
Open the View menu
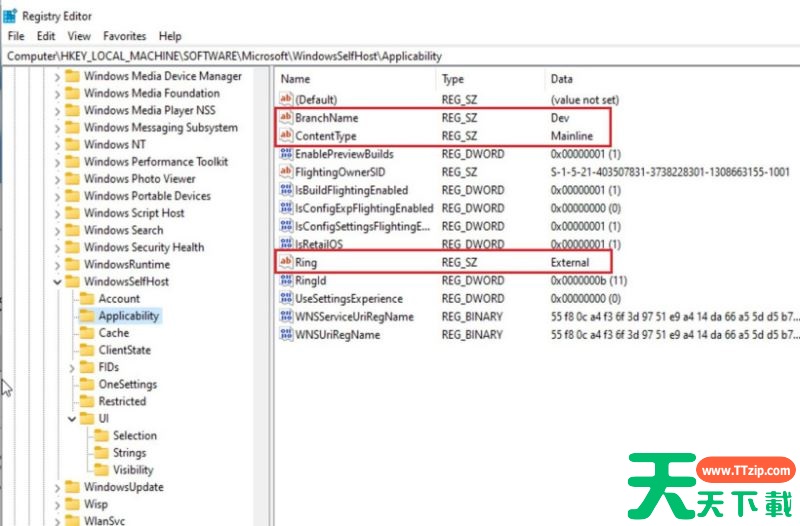click(x=79, y=36)
